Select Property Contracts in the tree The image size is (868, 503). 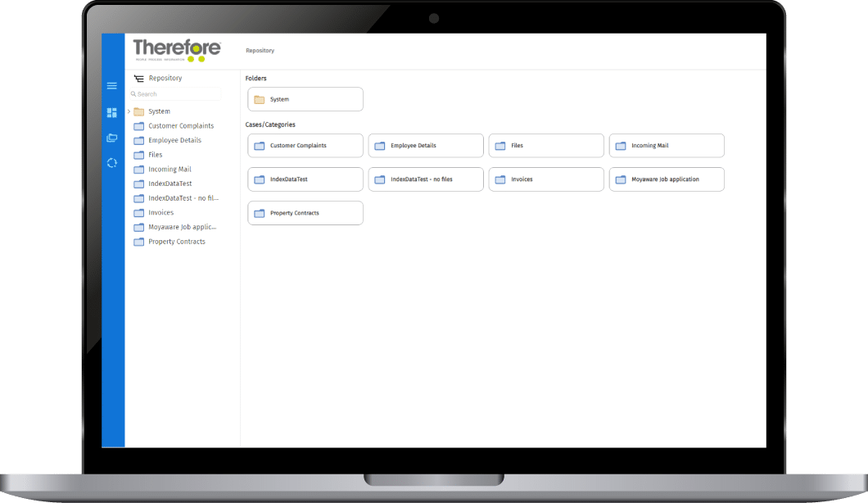tap(177, 242)
